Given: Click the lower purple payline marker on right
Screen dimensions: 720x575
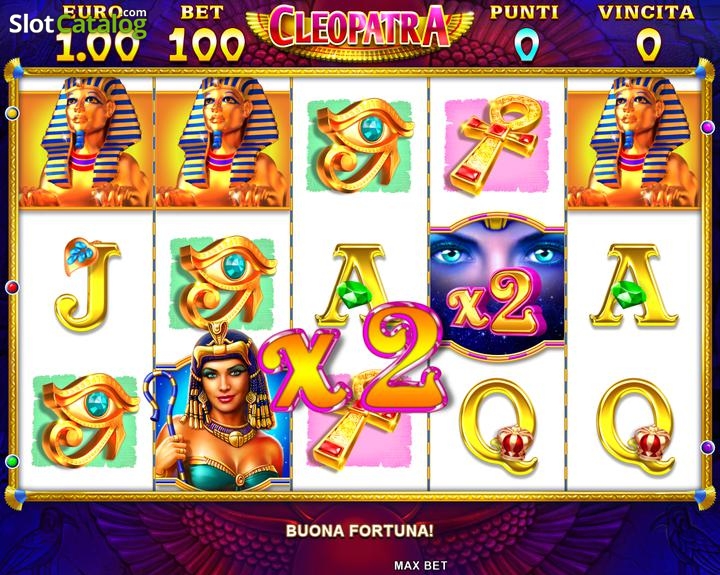Looking at the screenshot, I should pyautogui.click(x=708, y=446).
